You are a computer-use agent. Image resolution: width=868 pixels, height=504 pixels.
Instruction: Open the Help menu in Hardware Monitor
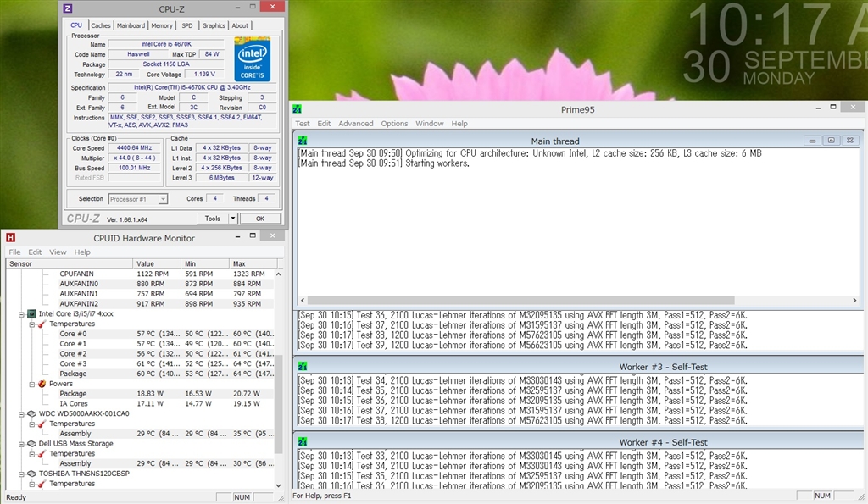point(82,252)
